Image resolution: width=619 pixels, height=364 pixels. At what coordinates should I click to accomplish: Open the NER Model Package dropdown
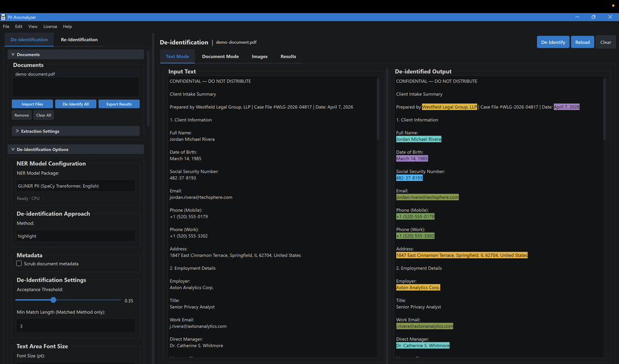point(76,186)
